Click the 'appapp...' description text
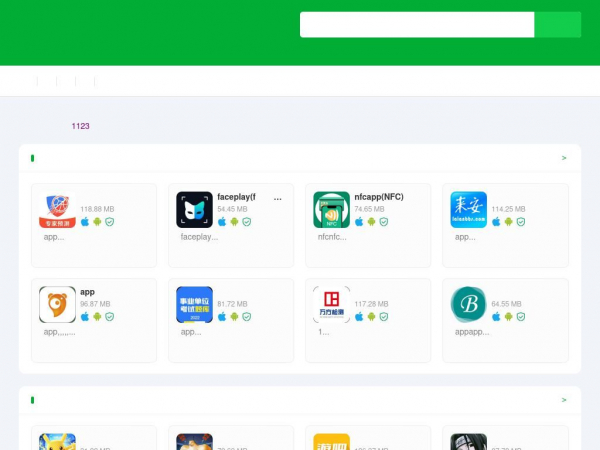 point(472,332)
